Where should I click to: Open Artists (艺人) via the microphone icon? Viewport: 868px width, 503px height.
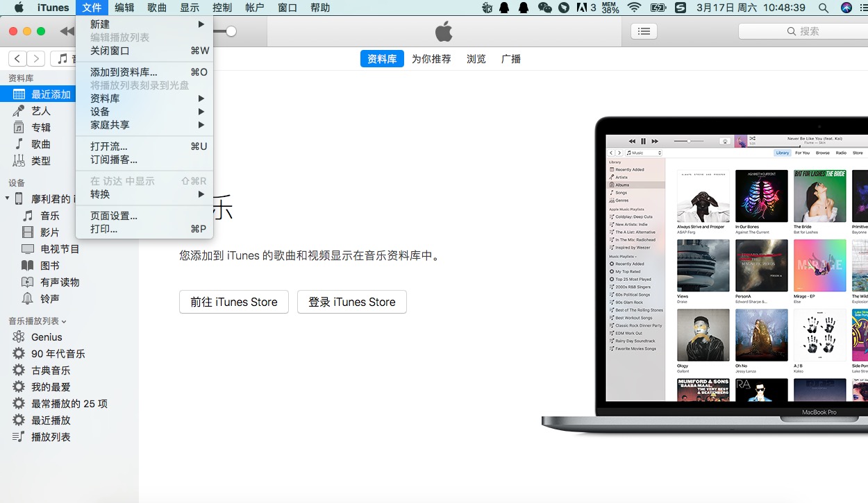tap(19, 111)
